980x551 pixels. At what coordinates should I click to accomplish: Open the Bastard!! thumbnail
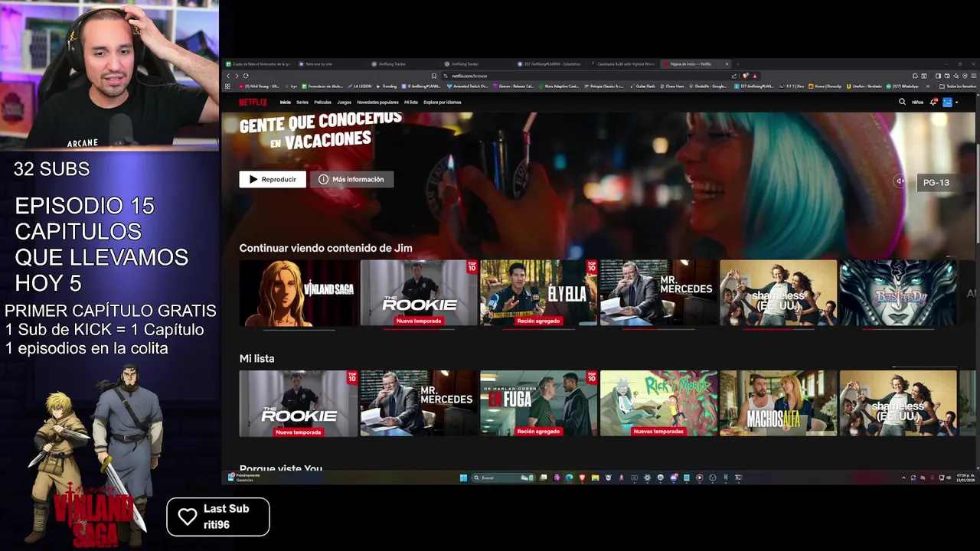(x=898, y=293)
